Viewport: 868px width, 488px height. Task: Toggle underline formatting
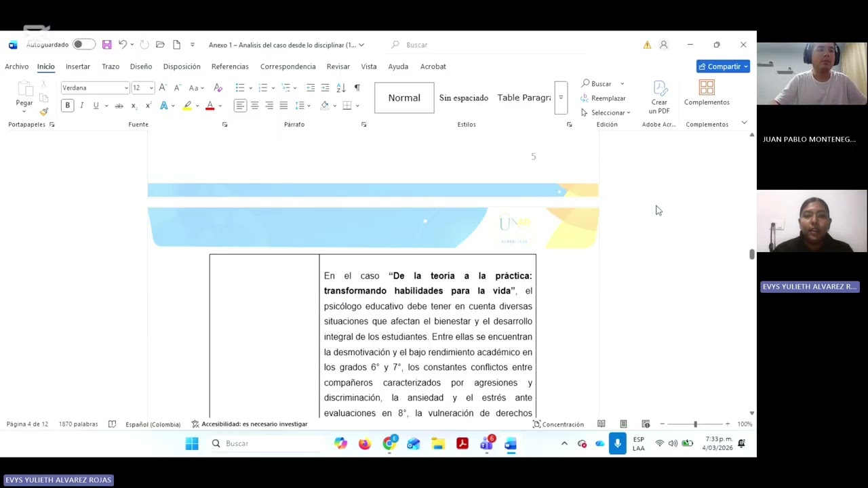click(96, 106)
